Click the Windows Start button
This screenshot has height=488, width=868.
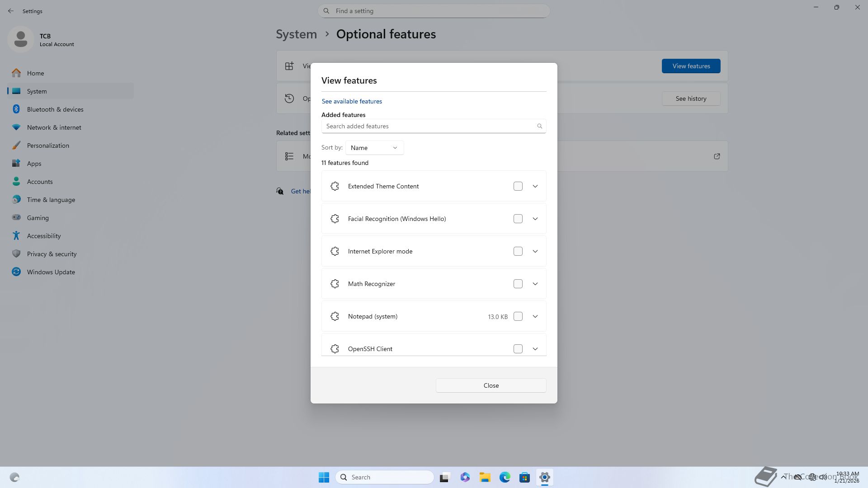[x=324, y=477]
